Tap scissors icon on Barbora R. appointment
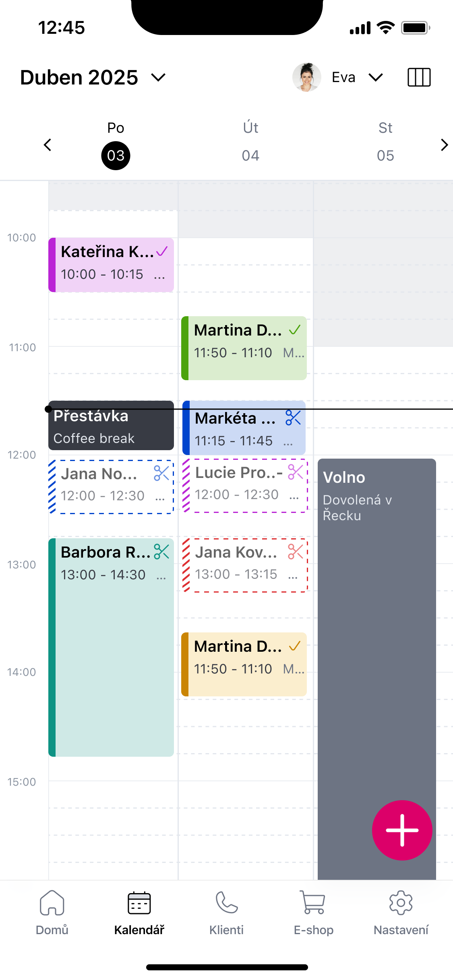Screen dimensions: 453x980 (x=161, y=552)
